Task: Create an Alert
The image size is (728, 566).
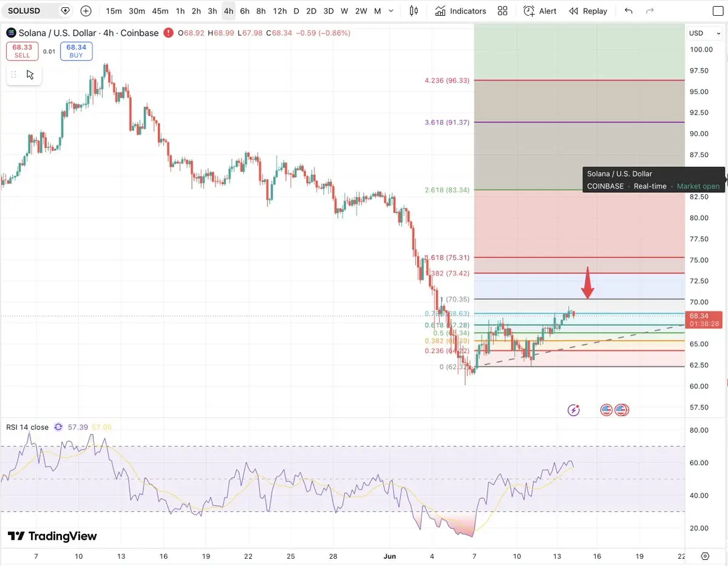Action: 540,11
